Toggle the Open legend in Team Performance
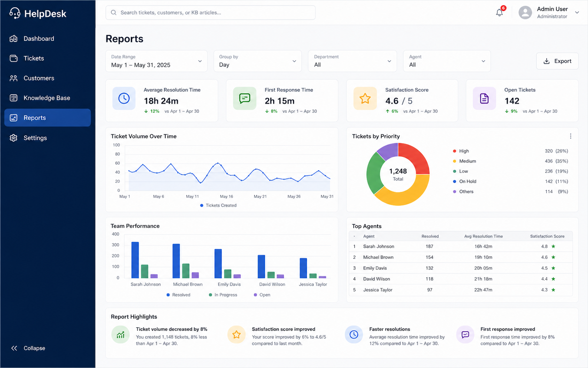Viewport: 588px width, 368px height. click(x=262, y=295)
